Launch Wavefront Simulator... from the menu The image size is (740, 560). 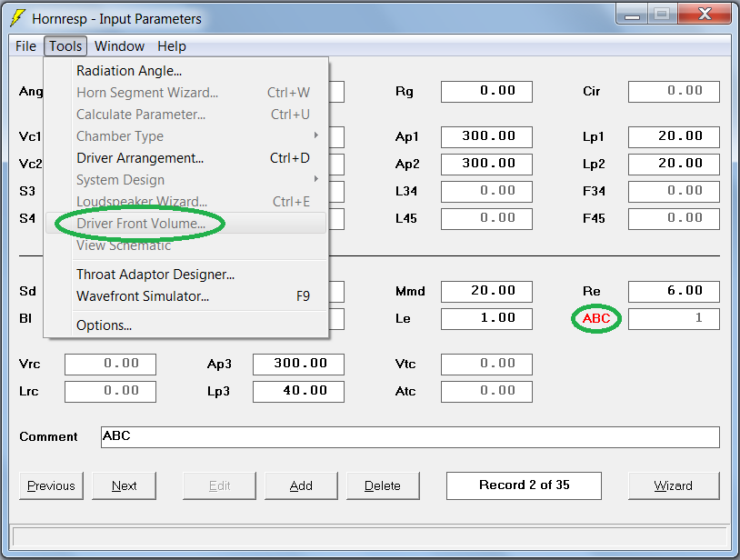(x=186, y=296)
